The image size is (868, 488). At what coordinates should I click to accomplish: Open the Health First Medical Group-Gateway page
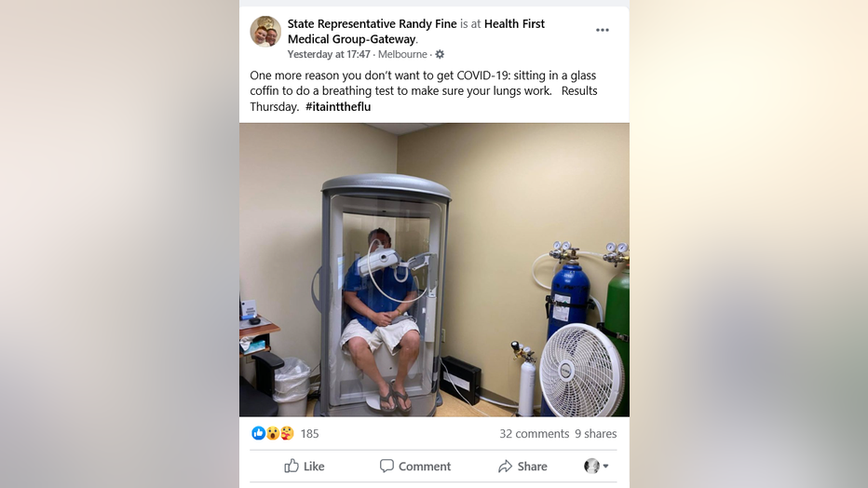tap(416, 32)
